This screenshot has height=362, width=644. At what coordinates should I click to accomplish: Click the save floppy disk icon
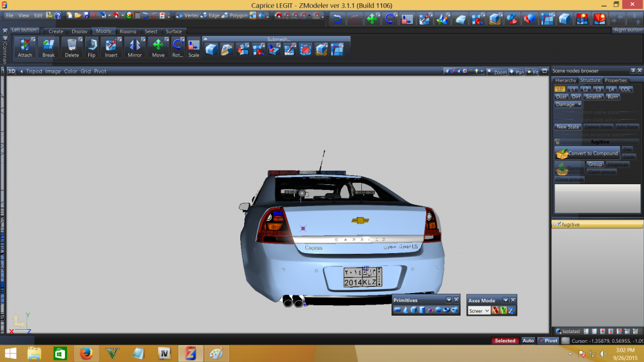(86, 15)
